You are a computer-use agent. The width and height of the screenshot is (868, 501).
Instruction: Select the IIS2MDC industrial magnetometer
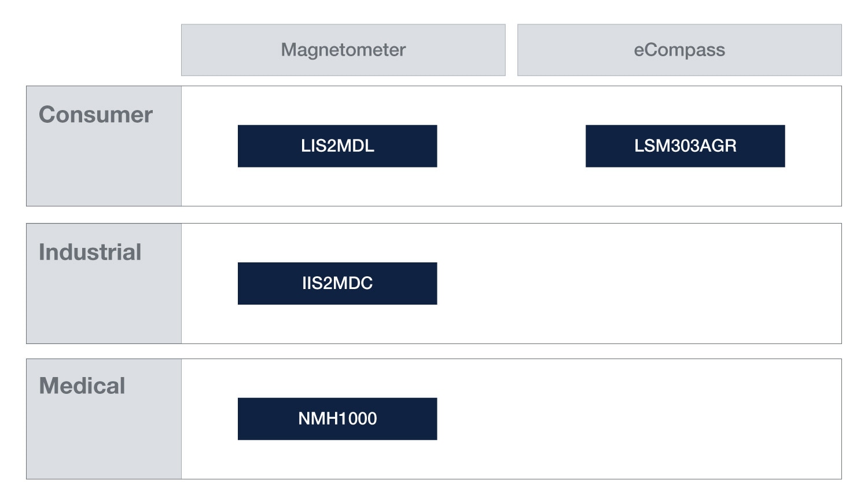(337, 283)
